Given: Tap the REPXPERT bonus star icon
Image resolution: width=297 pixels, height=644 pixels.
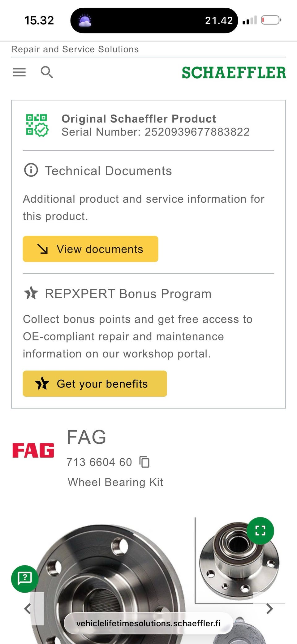Looking at the screenshot, I should tap(31, 293).
